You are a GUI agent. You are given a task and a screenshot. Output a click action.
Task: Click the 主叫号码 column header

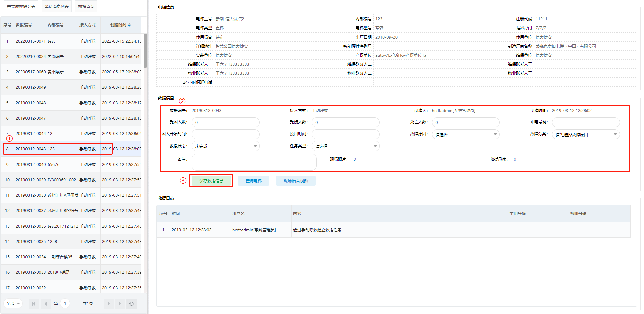(538, 214)
